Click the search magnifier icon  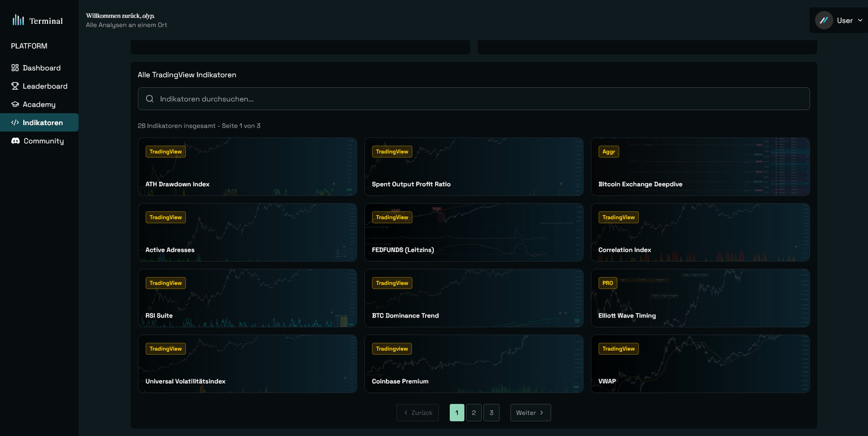point(150,99)
